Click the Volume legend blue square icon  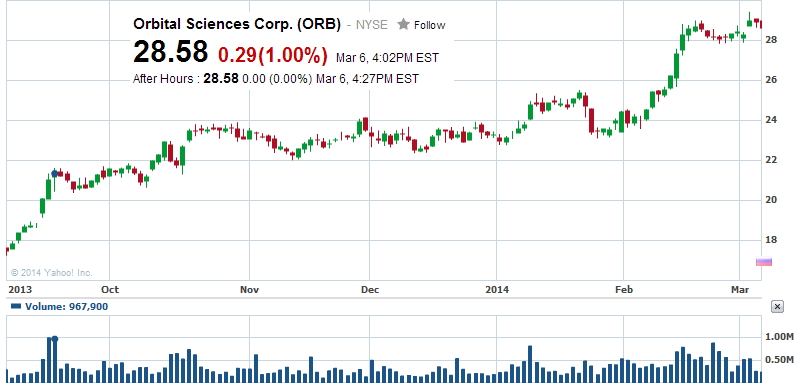click(x=16, y=306)
